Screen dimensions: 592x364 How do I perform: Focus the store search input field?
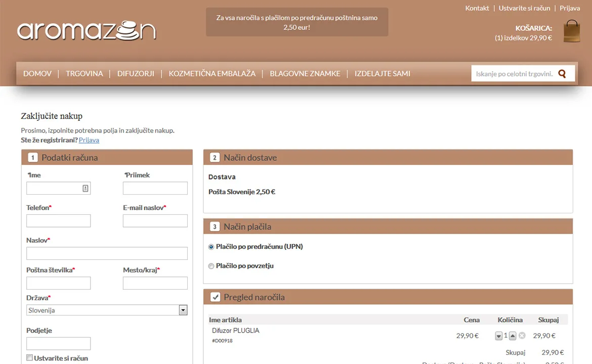click(x=514, y=74)
